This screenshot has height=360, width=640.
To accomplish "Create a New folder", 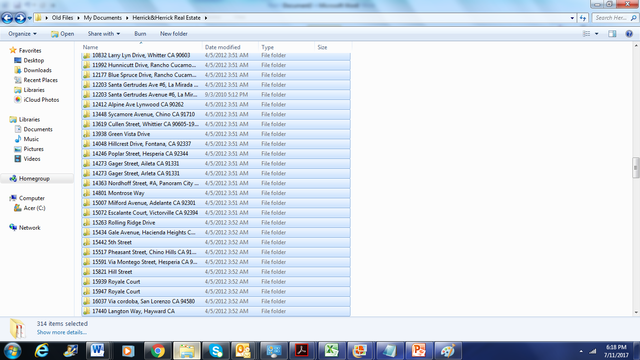I will click(173, 34).
